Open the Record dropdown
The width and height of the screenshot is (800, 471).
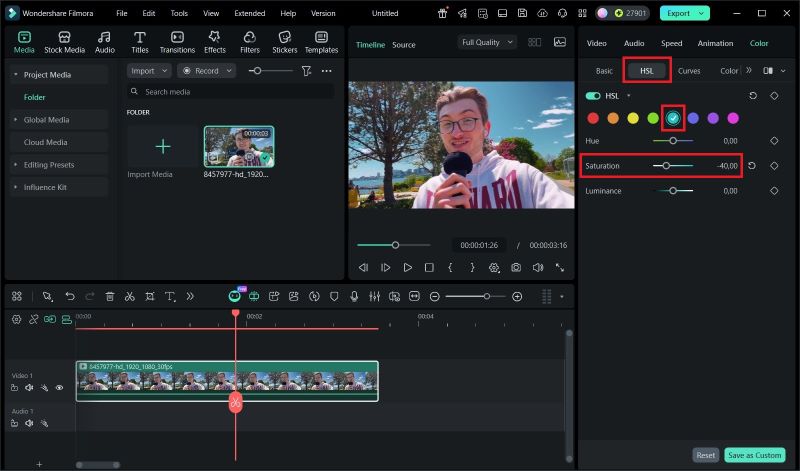(207, 71)
